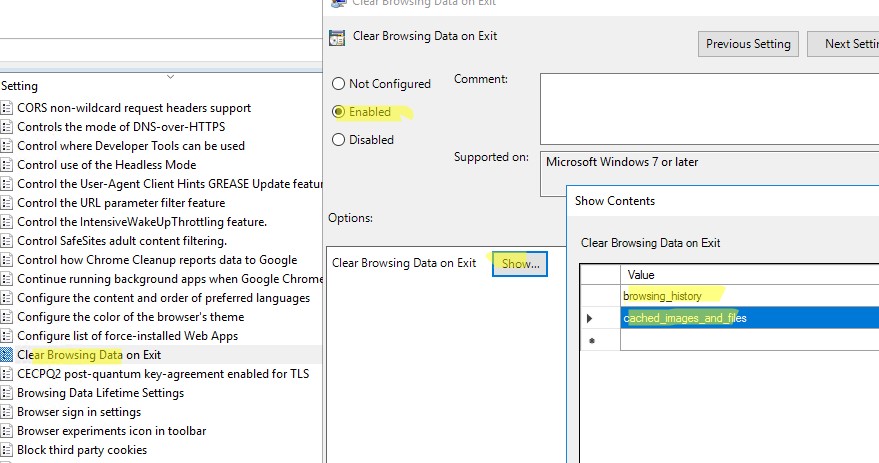879x463 pixels.
Task: Click inside the Comment text box
Action: click(709, 109)
